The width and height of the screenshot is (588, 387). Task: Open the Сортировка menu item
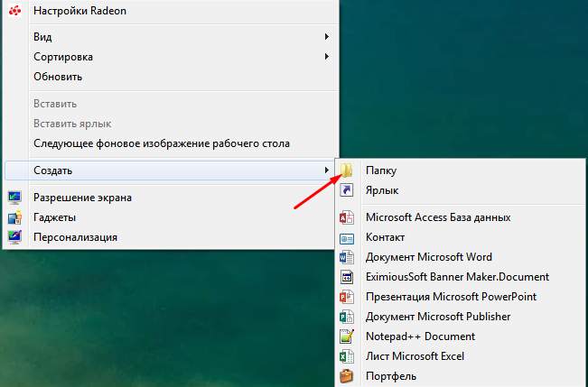171,57
